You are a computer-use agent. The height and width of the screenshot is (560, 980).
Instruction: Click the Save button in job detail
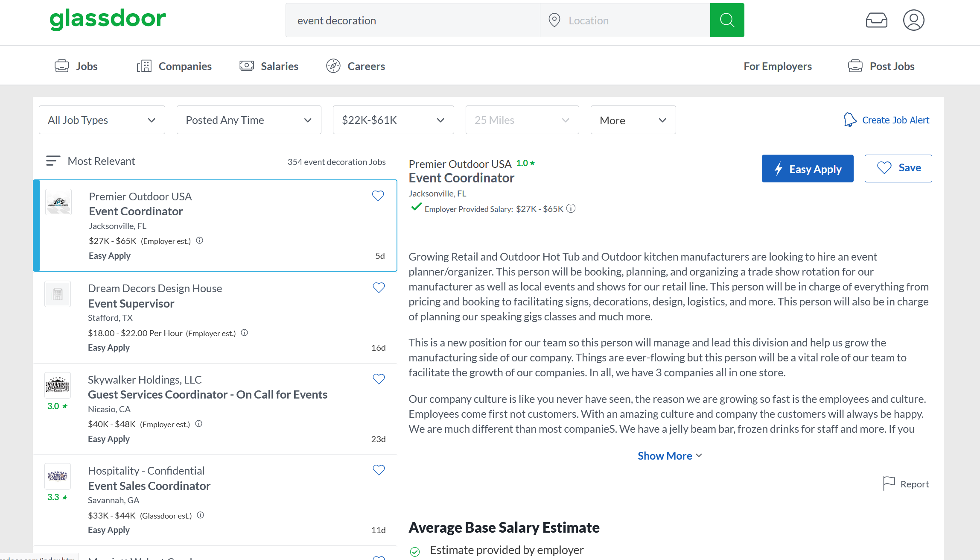(898, 168)
